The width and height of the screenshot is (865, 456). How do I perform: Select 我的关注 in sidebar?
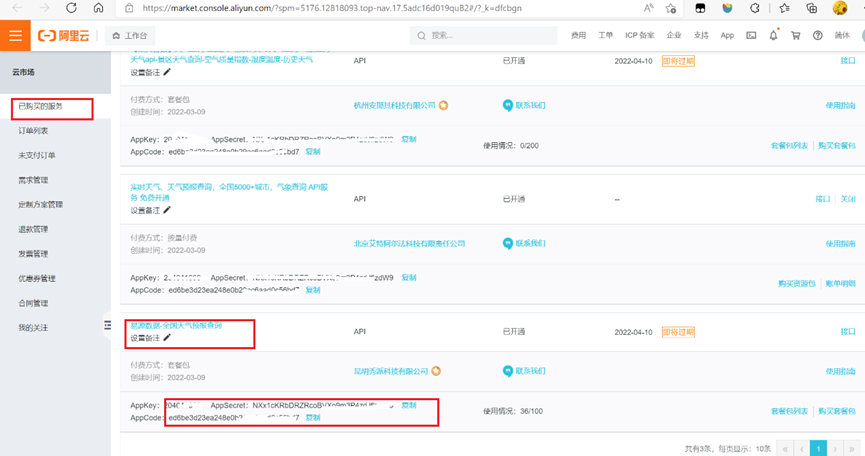click(x=33, y=328)
